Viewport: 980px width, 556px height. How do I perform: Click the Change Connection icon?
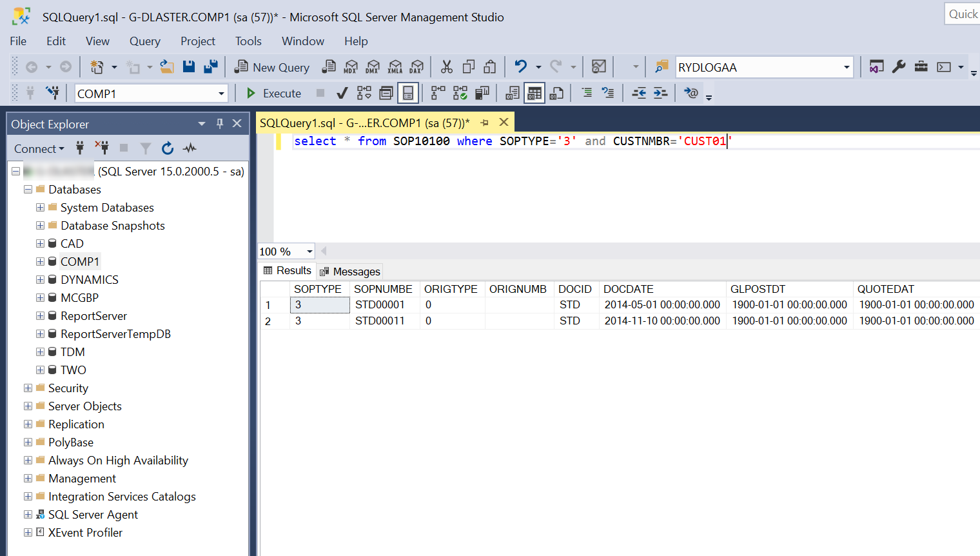(52, 94)
